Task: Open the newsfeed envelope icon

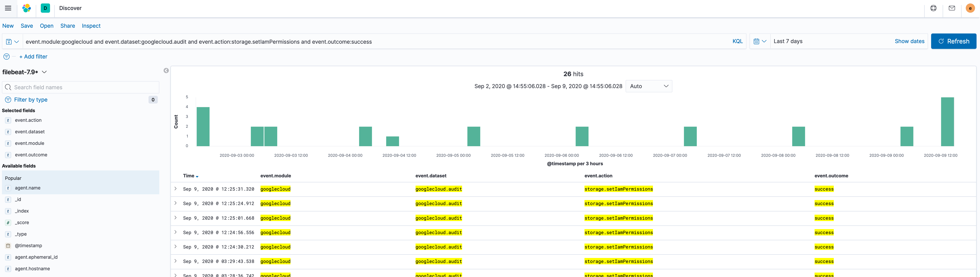Action: click(952, 8)
